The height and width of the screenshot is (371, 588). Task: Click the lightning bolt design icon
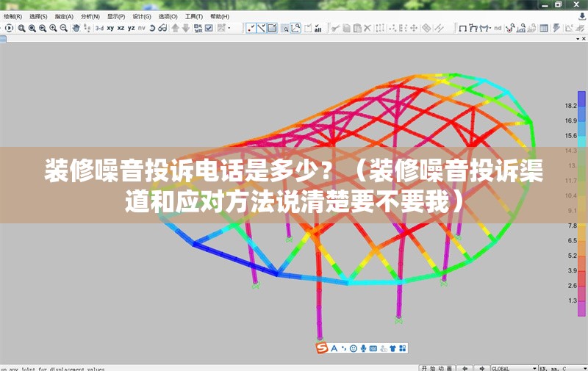click(x=556, y=28)
